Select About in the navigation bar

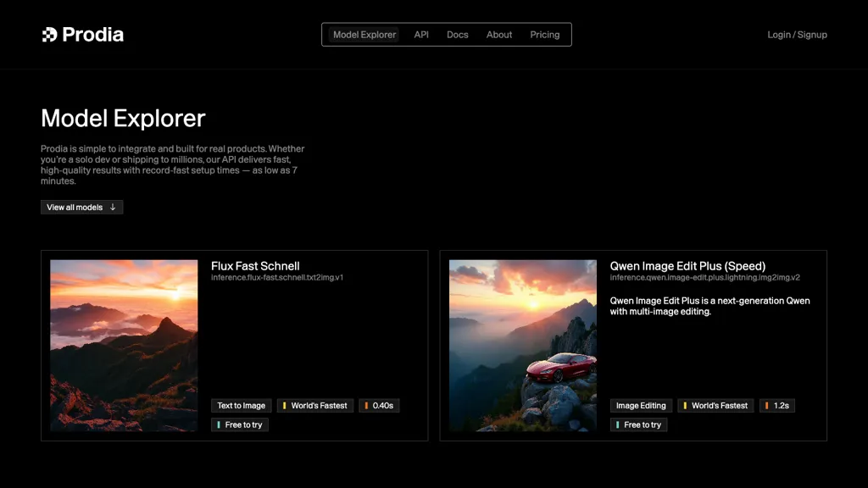pyautogui.click(x=498, y=34)
